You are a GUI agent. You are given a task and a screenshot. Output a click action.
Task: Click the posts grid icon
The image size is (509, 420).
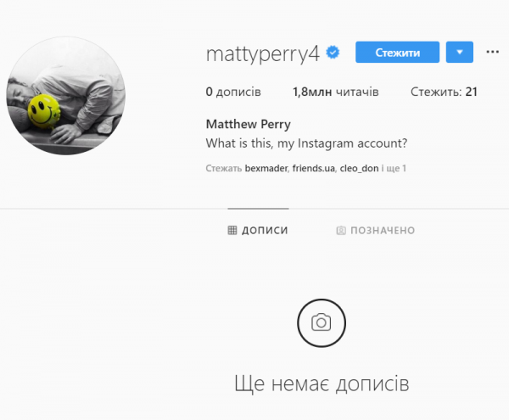tap(232, 230)
